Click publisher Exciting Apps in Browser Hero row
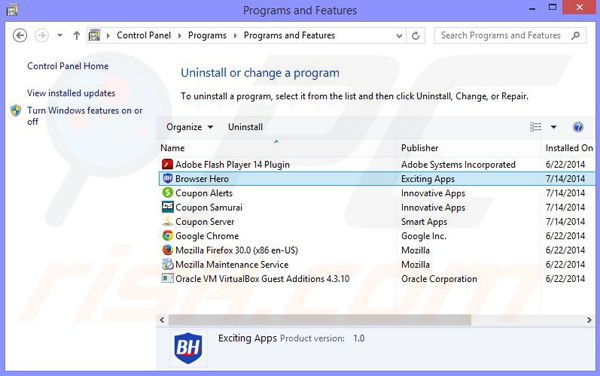Viewport: 600px width, 376px height. (x=428, y=179)
